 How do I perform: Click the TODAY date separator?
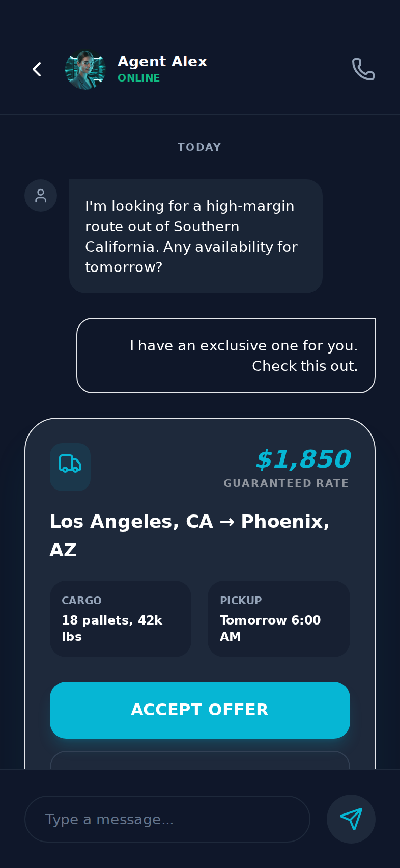point(199,147)
